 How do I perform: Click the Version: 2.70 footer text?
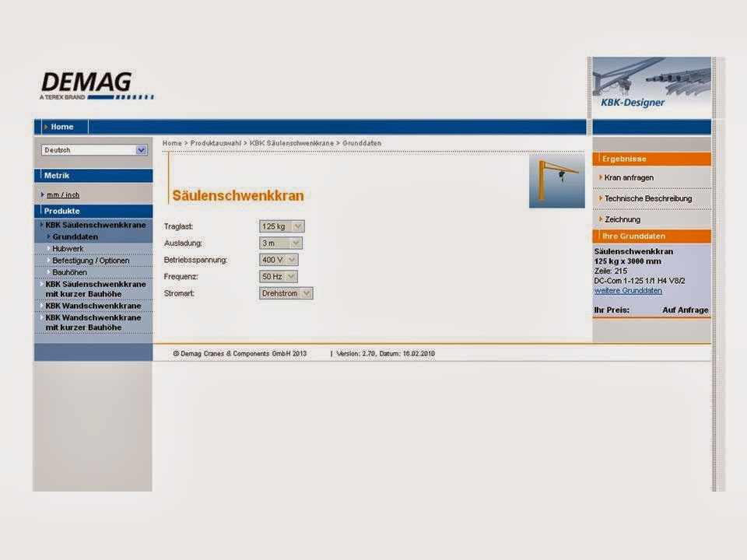[385, 354]
